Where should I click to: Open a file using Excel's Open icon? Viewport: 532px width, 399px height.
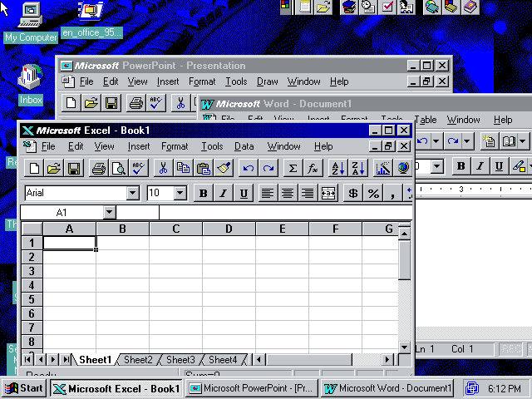click(53, 168)
